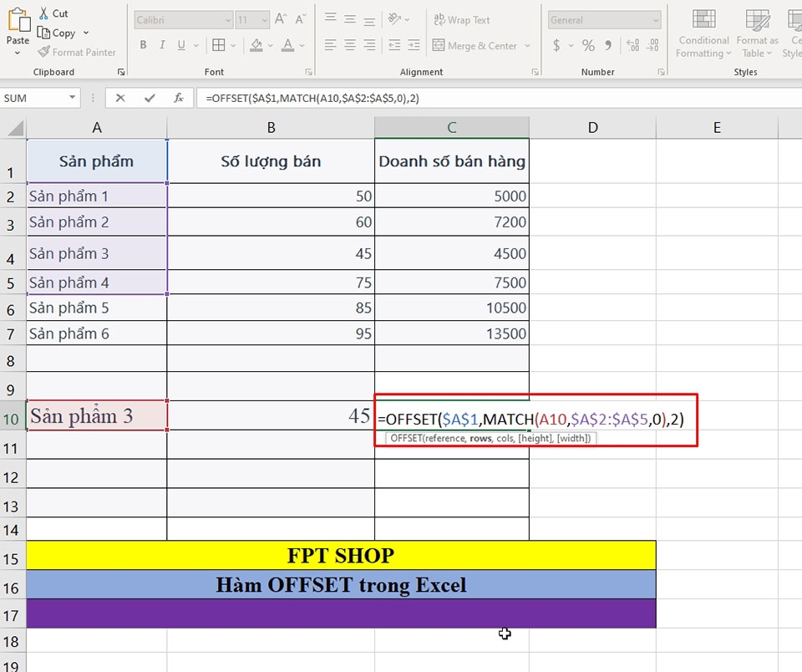Select column A header
Image resolution: width=802 pixels, height=672 pixels.
coord(97,127)
